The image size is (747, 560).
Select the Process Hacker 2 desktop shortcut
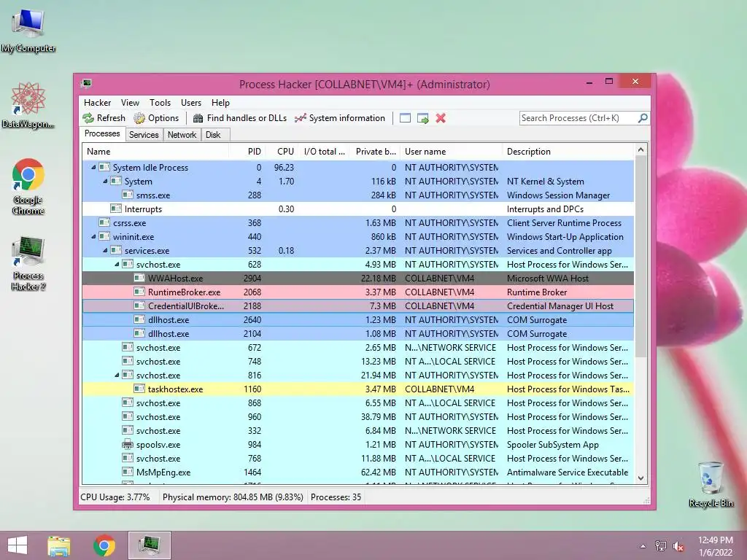[x=28, y=263]
